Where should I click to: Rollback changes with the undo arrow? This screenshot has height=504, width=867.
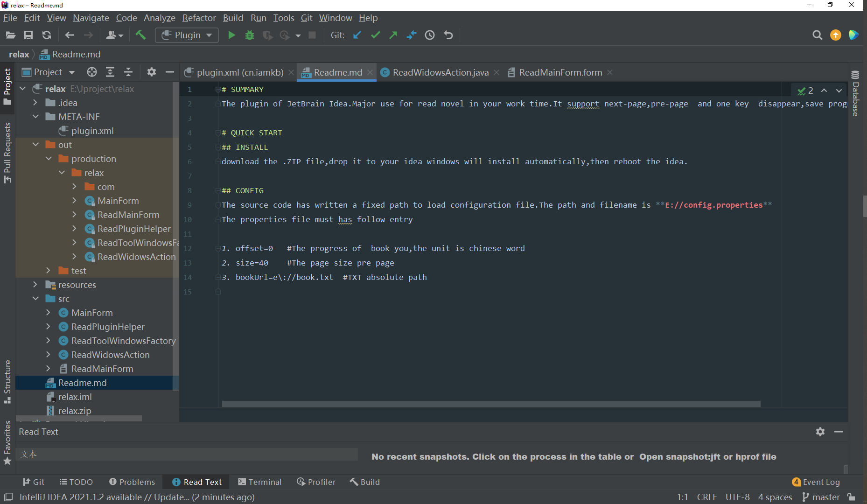(448, 35)
